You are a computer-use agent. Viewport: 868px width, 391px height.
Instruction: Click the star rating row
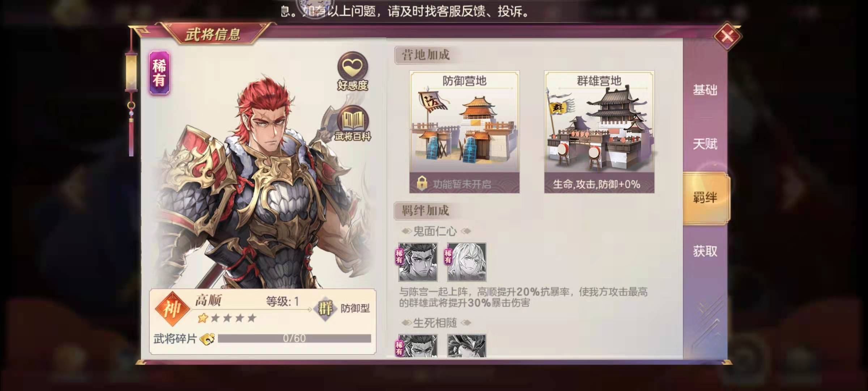[227, 318]
